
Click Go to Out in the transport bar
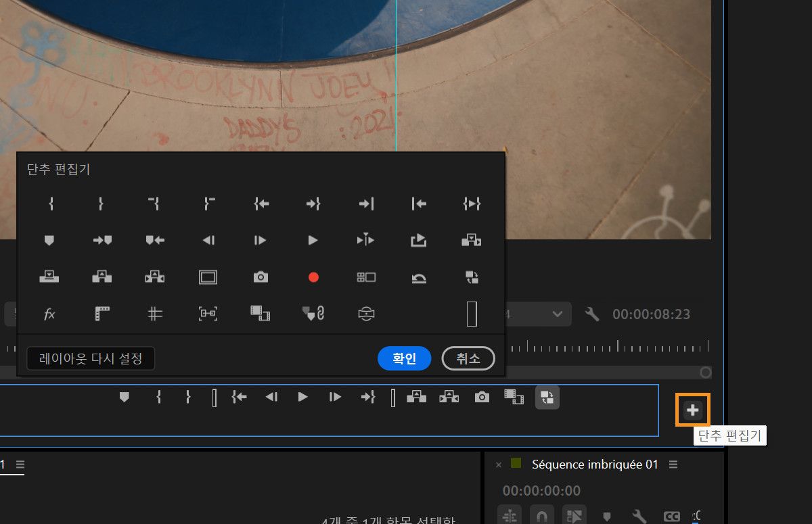click(368, 397)
